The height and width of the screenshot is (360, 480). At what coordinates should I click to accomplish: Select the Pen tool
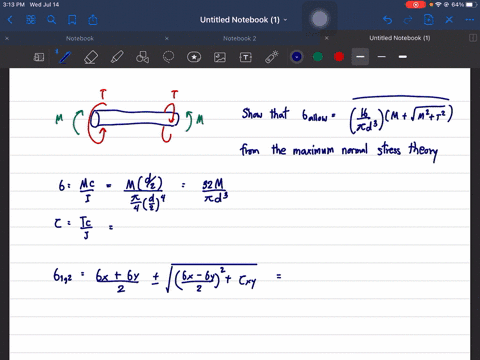point(64,57)
